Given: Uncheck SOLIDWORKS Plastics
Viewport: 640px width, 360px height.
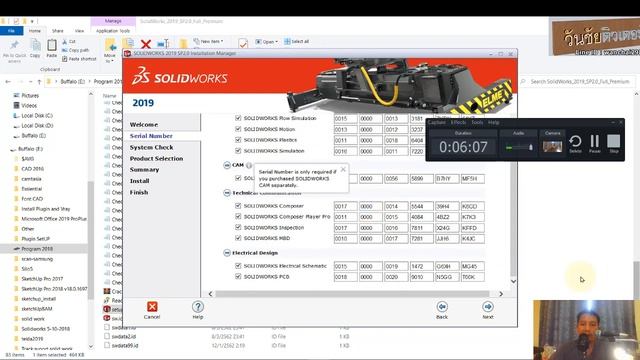Looking at the screenshot, I should (238, 140).
